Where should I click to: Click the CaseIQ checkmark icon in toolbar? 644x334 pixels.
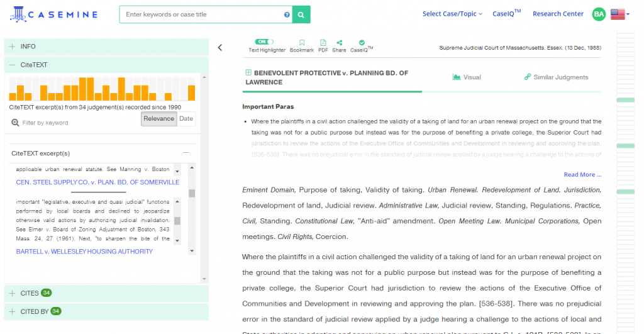tap(362, 43)
